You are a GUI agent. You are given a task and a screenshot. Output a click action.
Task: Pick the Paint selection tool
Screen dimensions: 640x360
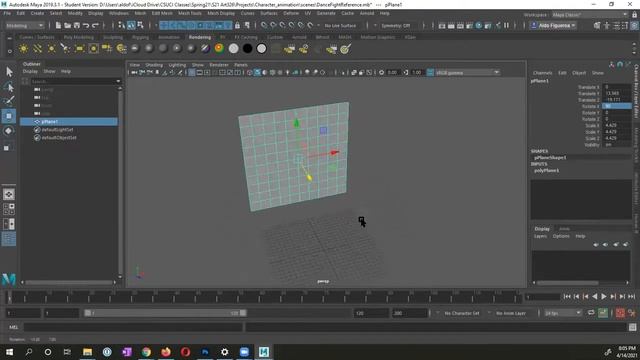click(9, 101)
